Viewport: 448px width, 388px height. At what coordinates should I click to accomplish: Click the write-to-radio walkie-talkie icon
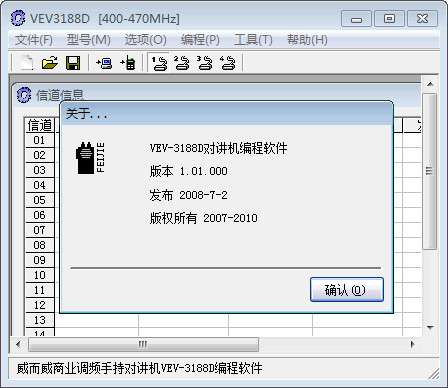(128, 63)
